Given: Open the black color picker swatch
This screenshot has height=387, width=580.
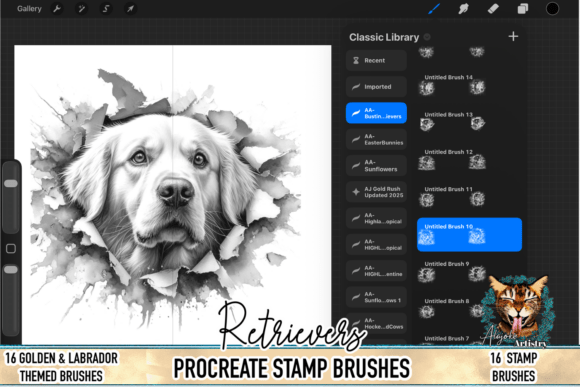Looking at the screenshot, I should tap(552, 9).
